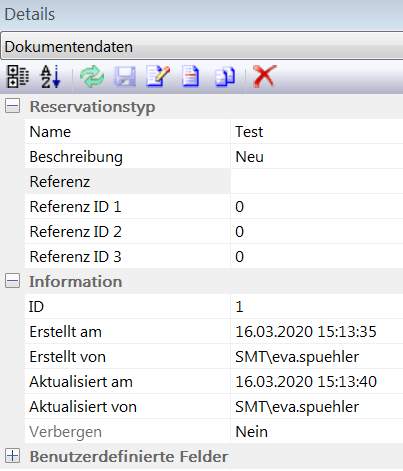The width and height of the screenshot is (403, 471).
Task: Edit the document with pencil icon
Action: pyautogui.click(x=158, y=77)
